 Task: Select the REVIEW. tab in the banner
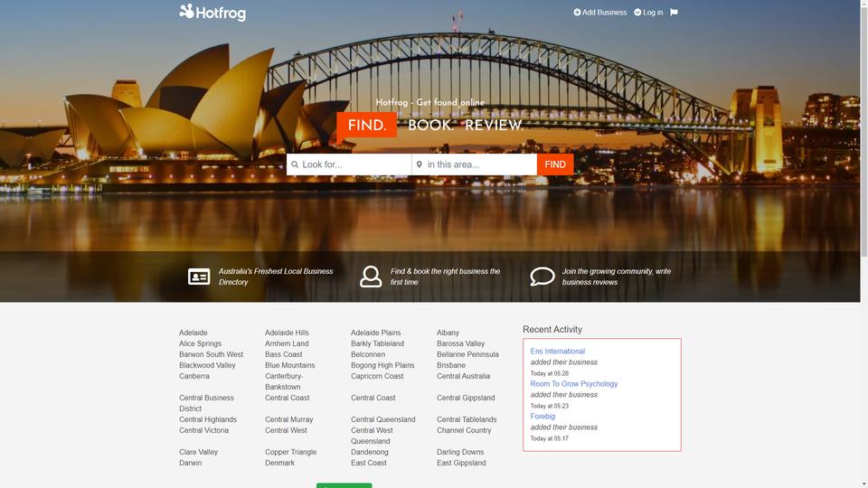point(494,125)
